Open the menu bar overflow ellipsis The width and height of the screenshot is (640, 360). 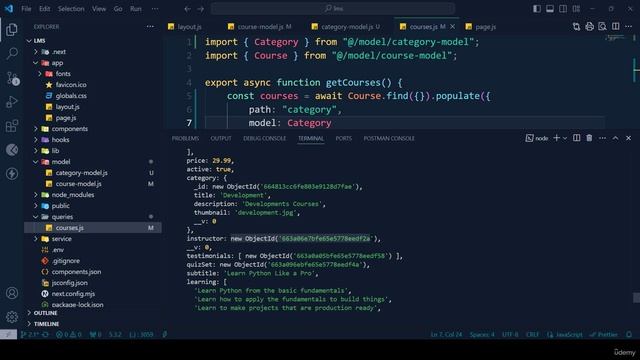click(x=155, y=9)
